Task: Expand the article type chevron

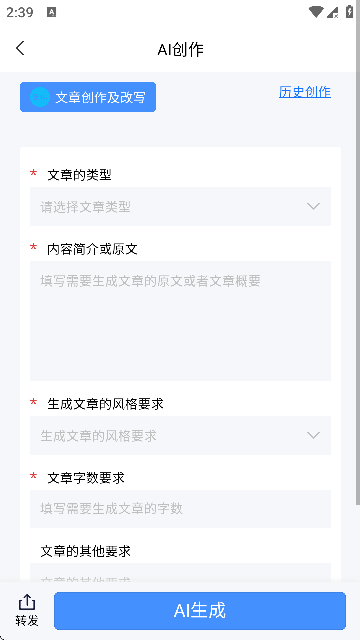Action: [x=313, y=207]
